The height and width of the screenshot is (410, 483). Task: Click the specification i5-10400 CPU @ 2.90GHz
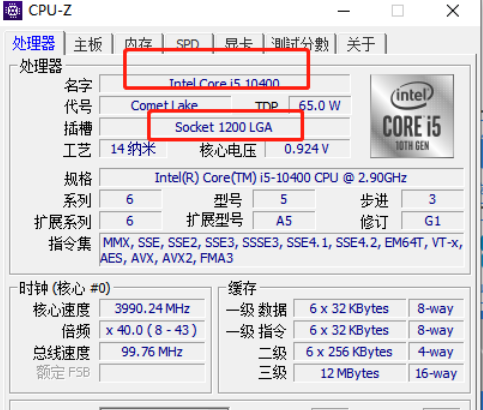(x=281, y=178)
